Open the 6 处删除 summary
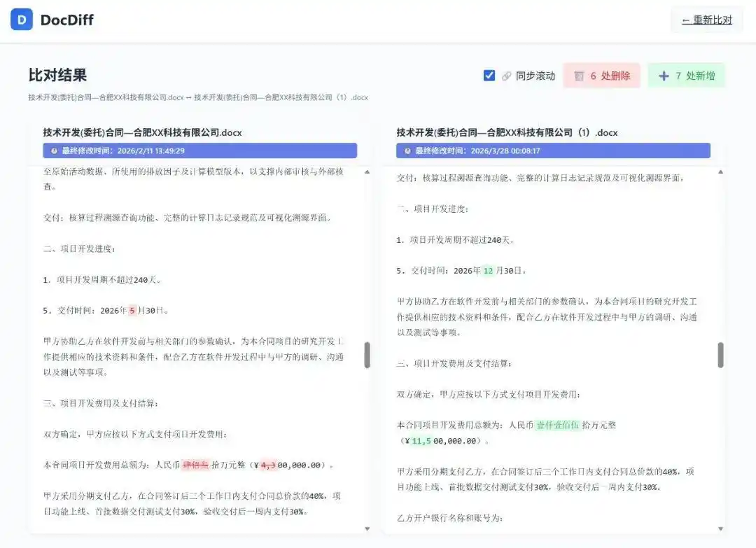The image size is (756, 548). coord(602,76)
